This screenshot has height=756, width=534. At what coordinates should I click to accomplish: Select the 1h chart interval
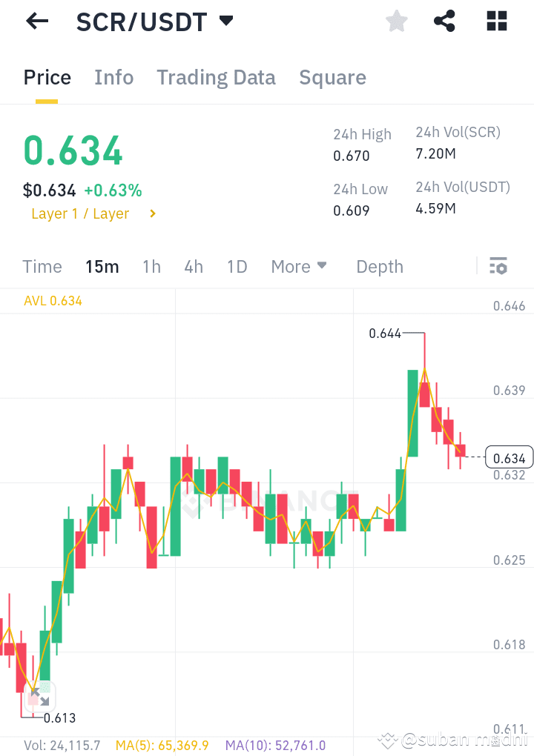(x=151, y=265)
